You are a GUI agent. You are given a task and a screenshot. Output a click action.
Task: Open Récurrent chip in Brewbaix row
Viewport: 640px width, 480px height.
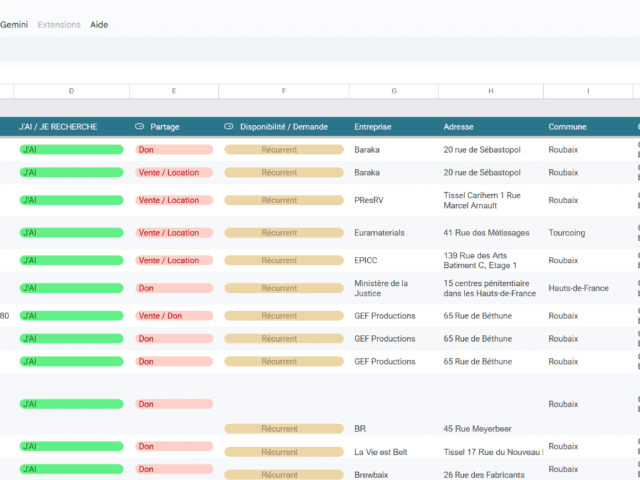tap(284, 475)
